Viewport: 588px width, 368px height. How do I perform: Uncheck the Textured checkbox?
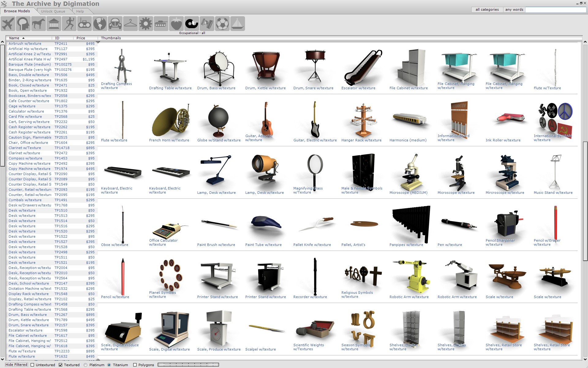pos(61,365)
